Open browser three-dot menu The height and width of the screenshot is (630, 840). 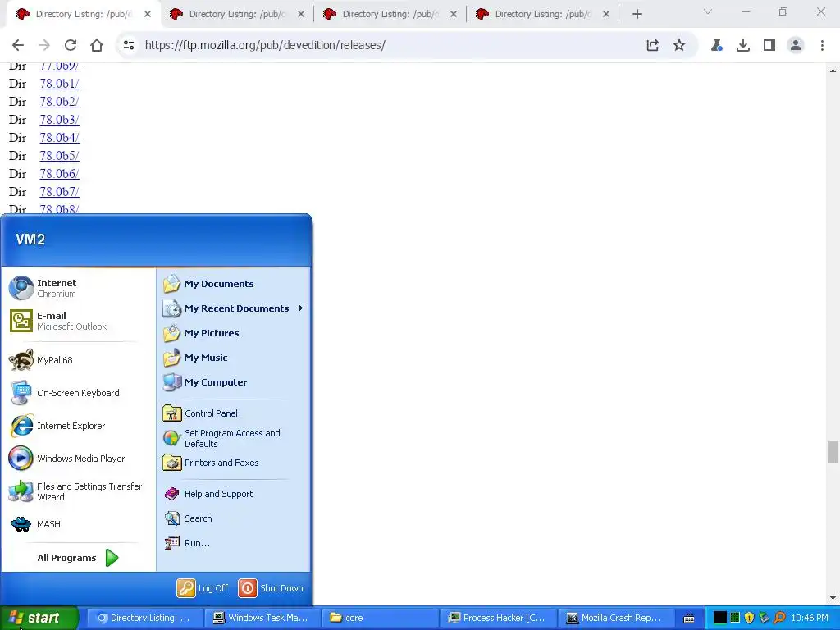pos(822,45)
